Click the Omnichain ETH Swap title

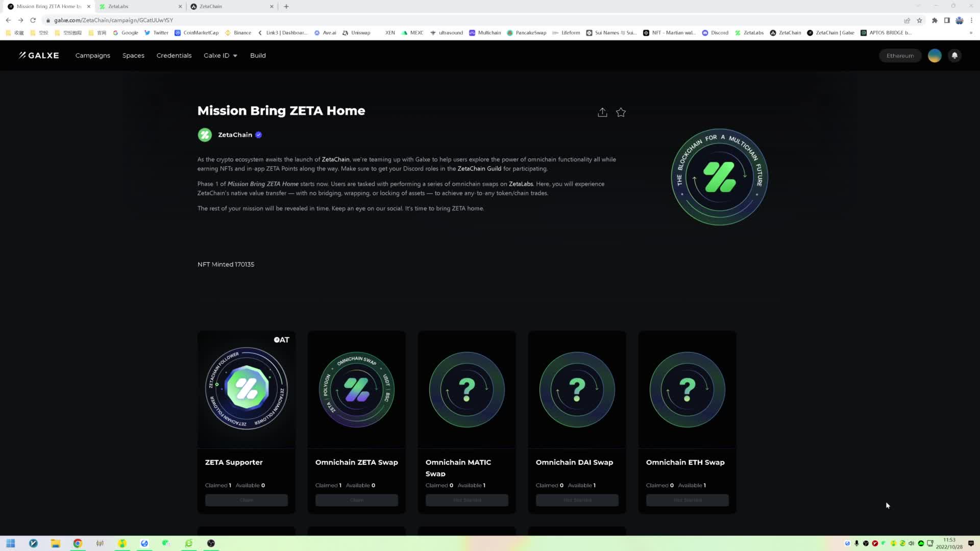point(685,462)
